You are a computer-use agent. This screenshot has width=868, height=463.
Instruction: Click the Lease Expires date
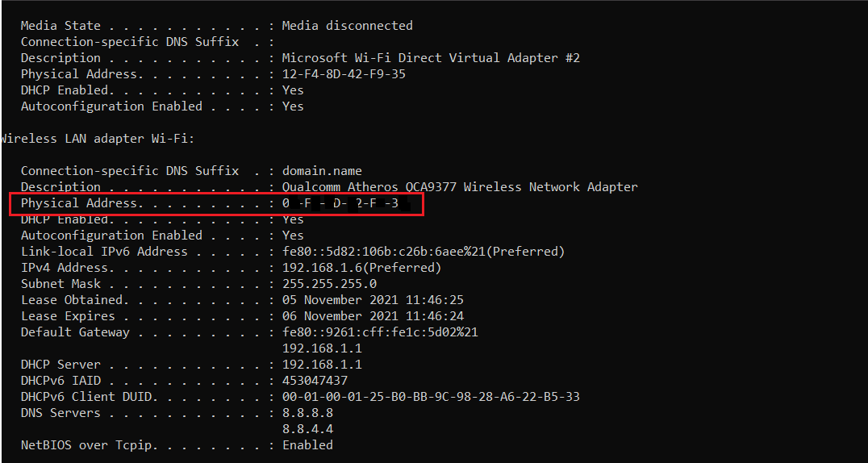coord(373,316)
